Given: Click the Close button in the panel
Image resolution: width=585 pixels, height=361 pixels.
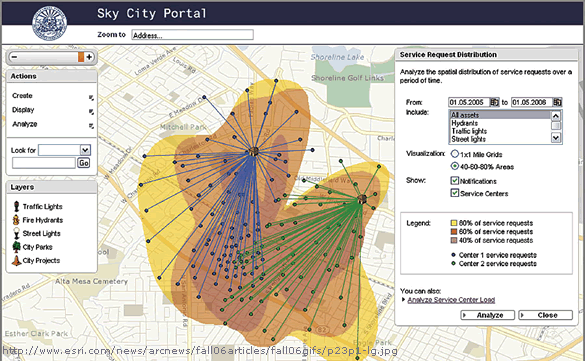Looking at the screenshot, I should point(546,315).
